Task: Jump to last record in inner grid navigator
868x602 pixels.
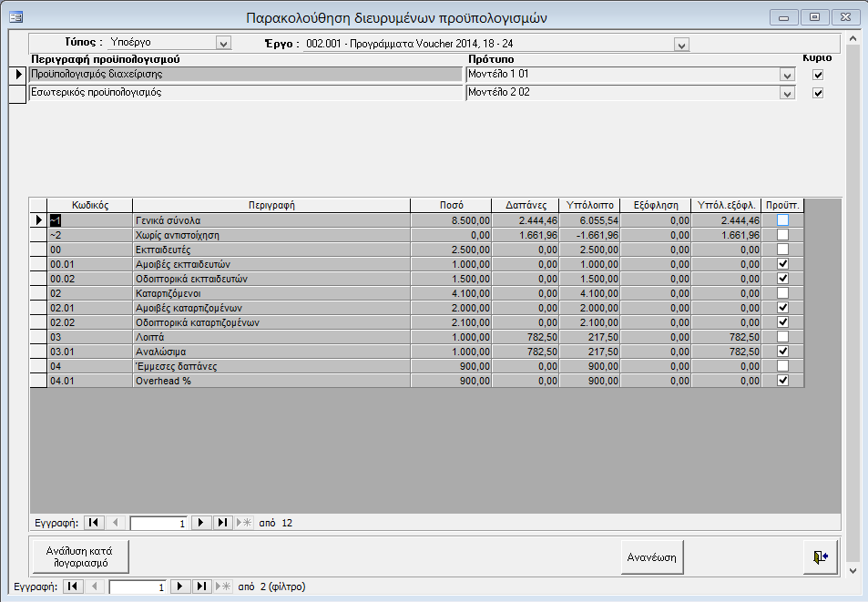Action: [x=222, y=523]
